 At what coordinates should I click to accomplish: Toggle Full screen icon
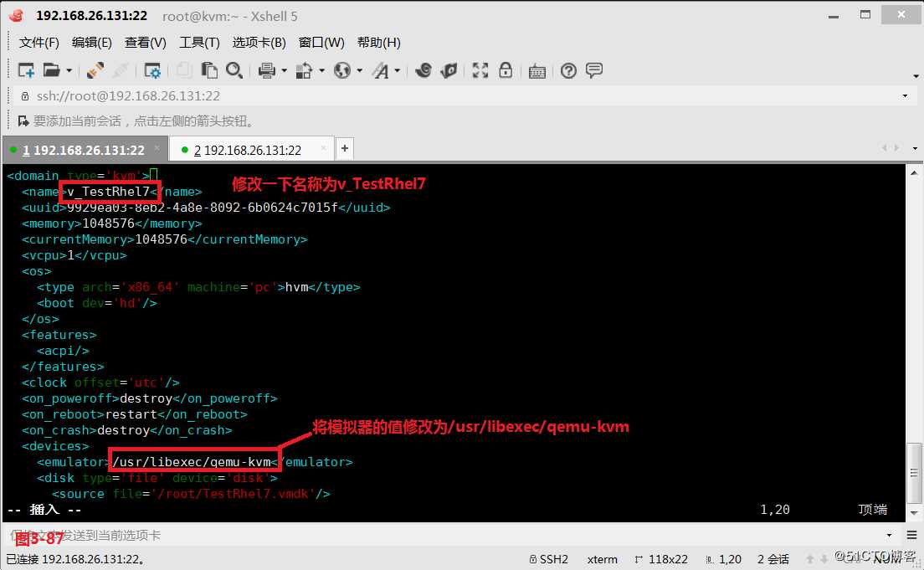pos(480,71)
